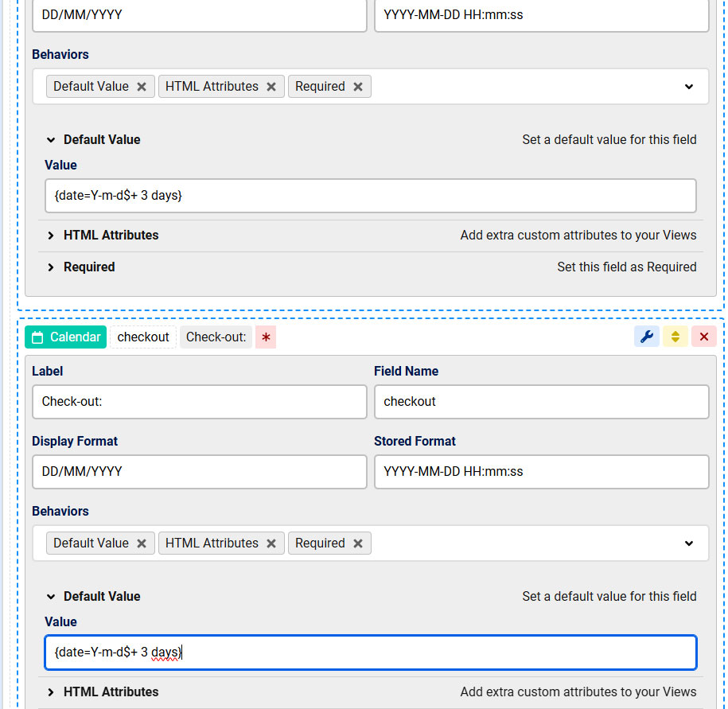Open the upper Behaviors dropdown arrow

tap(689, 87)
